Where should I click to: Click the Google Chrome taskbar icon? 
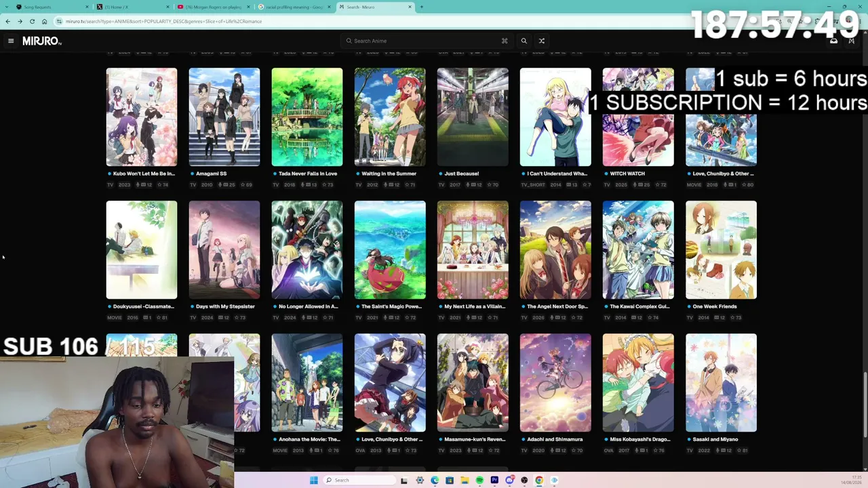tap(539, 481)
